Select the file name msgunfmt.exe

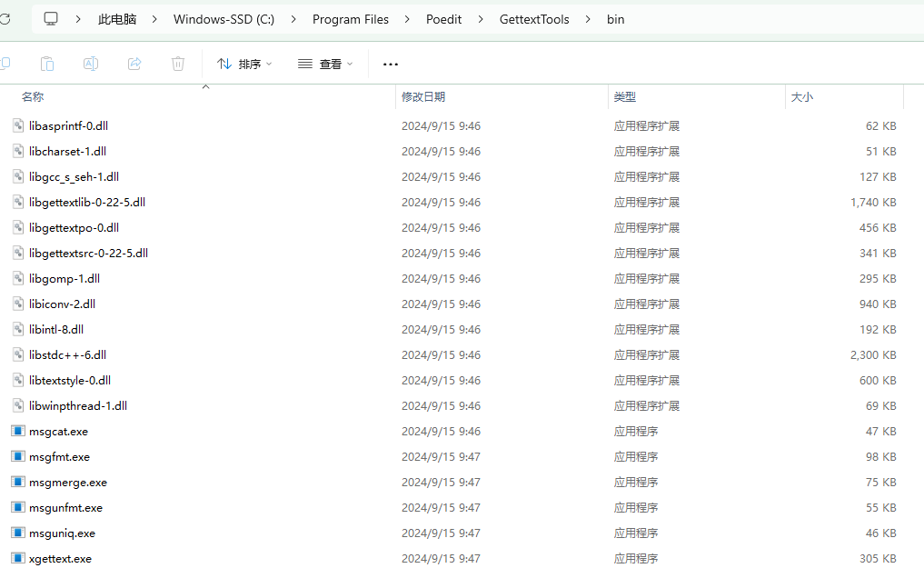[66, 507]
